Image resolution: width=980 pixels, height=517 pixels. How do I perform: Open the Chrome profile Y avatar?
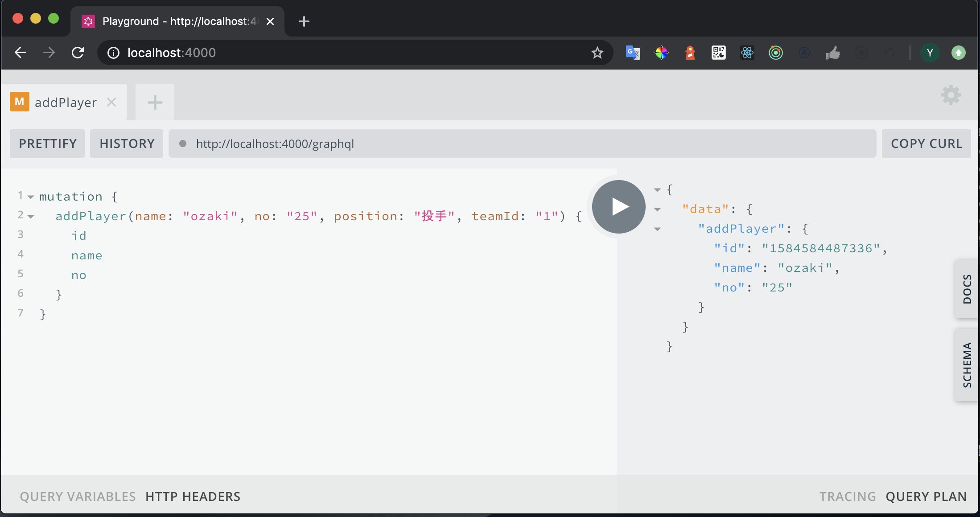coord(930,53)
